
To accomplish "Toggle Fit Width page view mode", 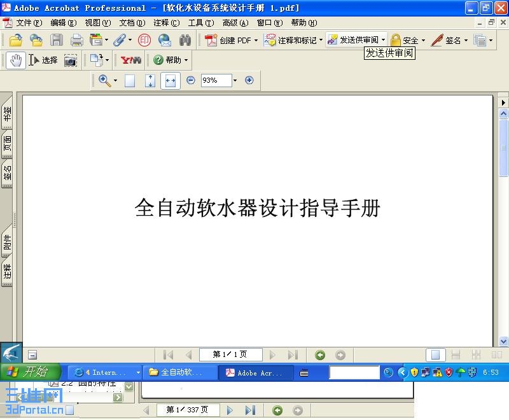I will pyautogui.click(x=170, y=81).
